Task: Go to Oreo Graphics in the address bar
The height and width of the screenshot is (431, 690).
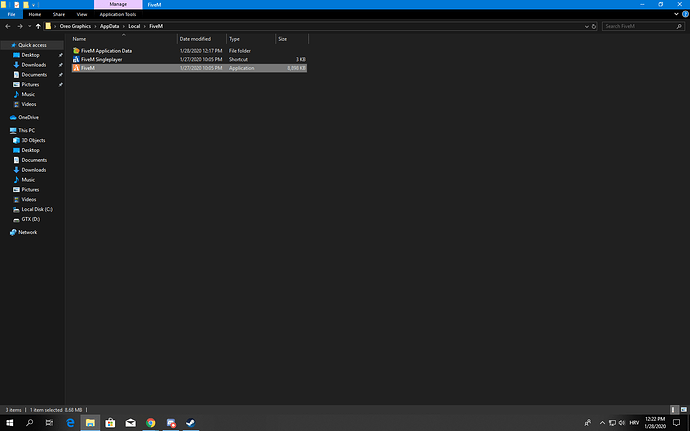Action: pos(75,26)
